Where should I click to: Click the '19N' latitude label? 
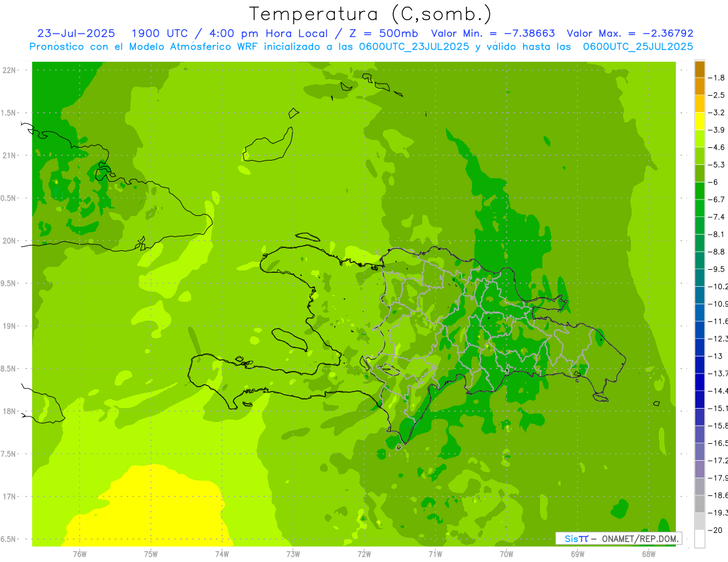[x=10, y=326]
